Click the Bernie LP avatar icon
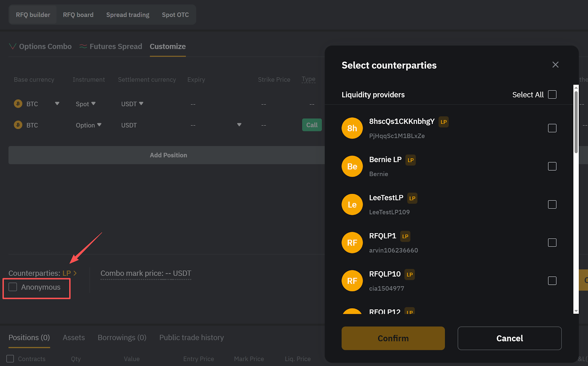 tap(352, 166)
